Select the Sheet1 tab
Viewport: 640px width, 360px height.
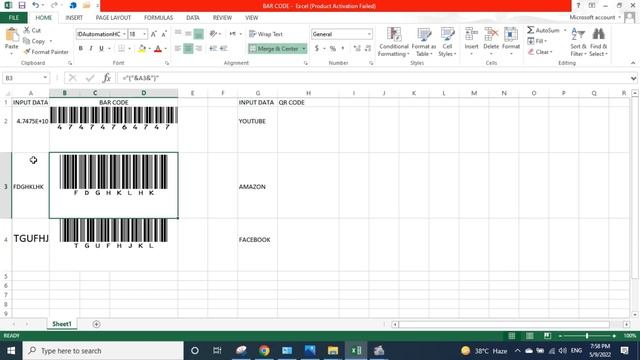click(62, 324)
